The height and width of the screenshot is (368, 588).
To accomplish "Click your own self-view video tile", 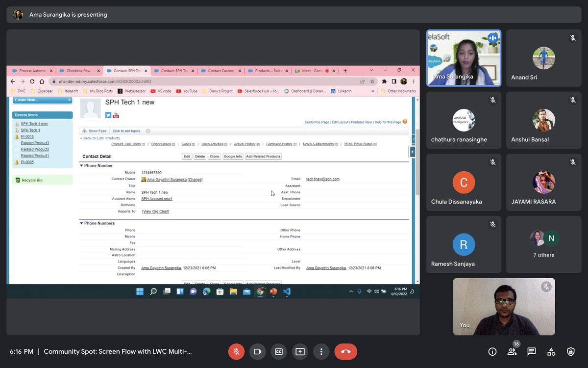I will (504, 307).
